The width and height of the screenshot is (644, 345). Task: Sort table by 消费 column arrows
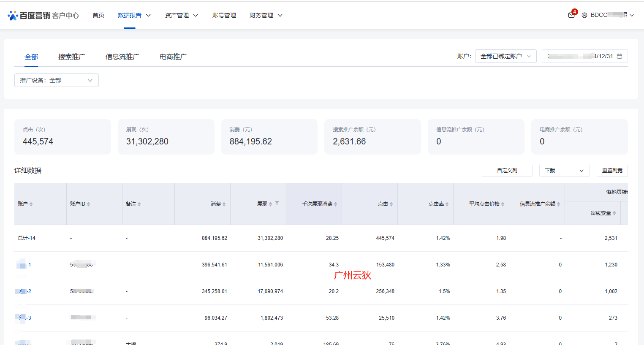click(224, 204)
